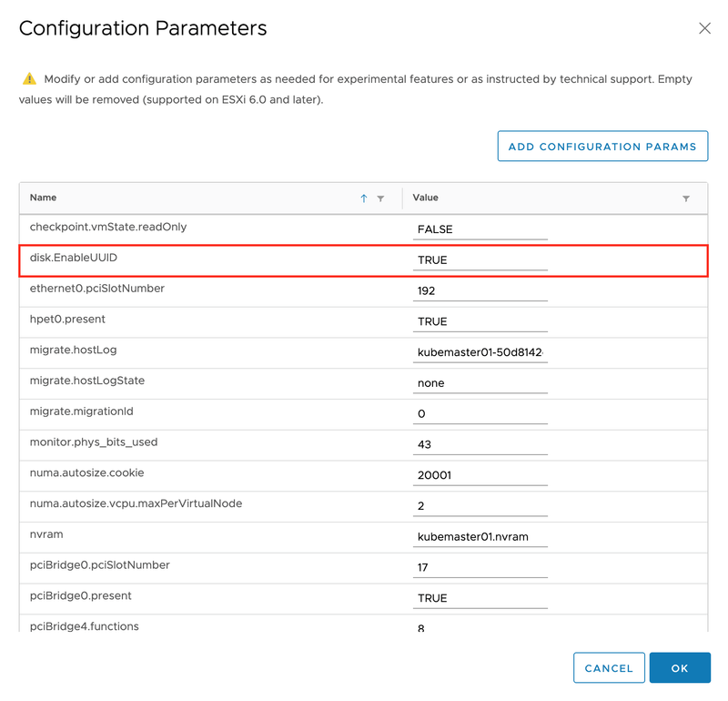728x701 pixels.
Task: Edit monitor.phys_bits_used value field
Action: pos(480,444)
